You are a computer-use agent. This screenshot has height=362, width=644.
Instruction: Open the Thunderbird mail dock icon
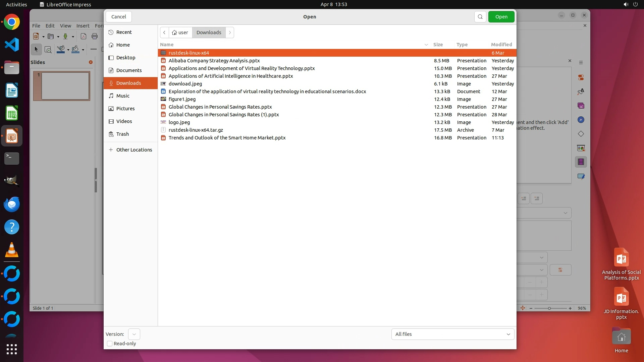12,204
